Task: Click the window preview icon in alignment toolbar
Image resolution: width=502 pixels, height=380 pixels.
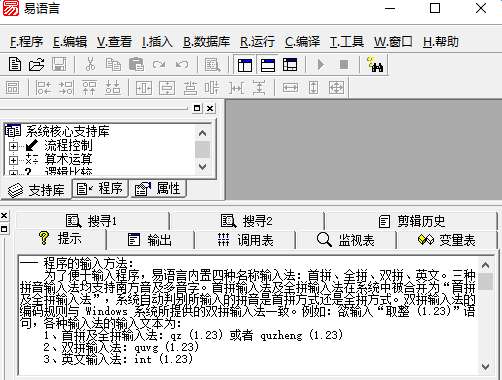Action: tap(12, 88)
